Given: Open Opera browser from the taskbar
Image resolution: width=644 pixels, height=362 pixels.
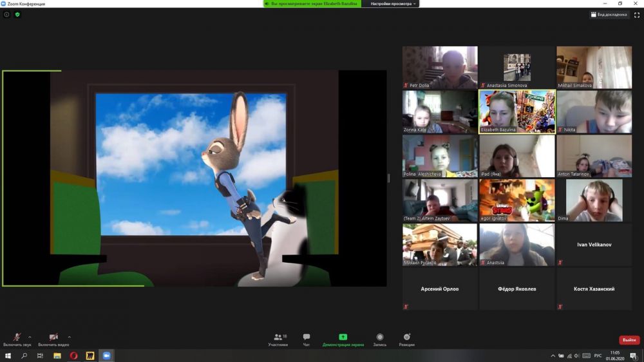Looking at the screenshot, I should (73, 356).
